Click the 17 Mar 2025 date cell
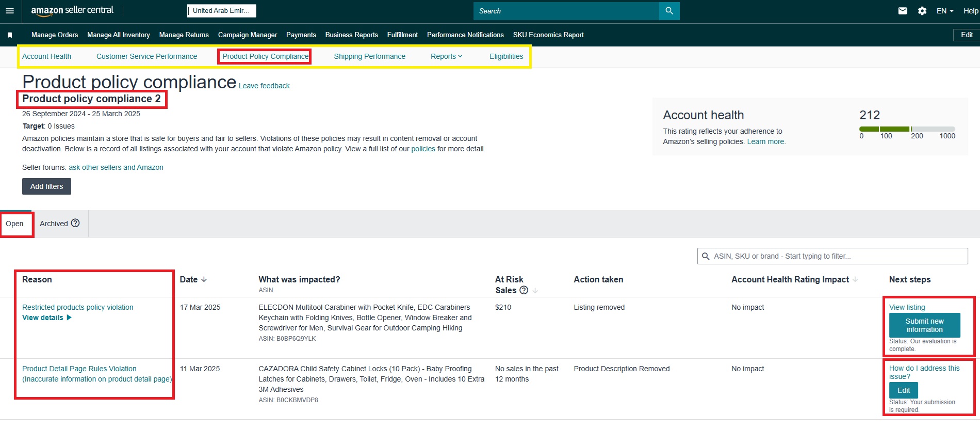Viewport: 980px width, 444px height. (200, 307)
